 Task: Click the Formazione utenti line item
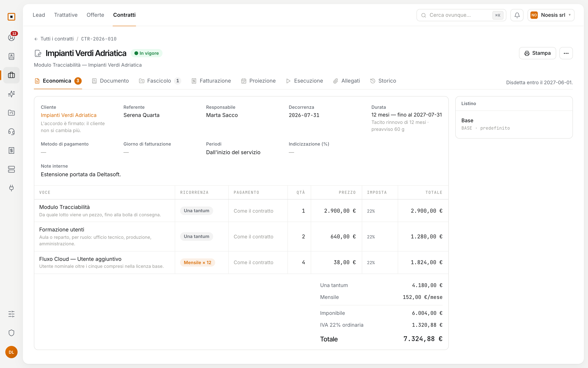click(x=241, y=237)
